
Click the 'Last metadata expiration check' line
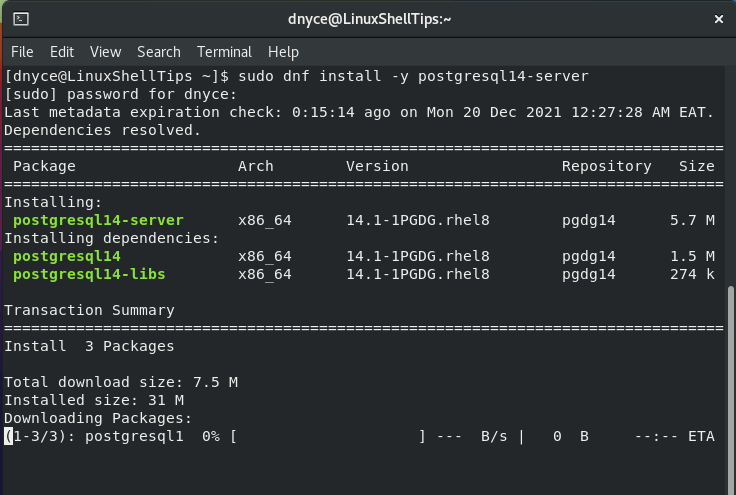click(359, 112)
